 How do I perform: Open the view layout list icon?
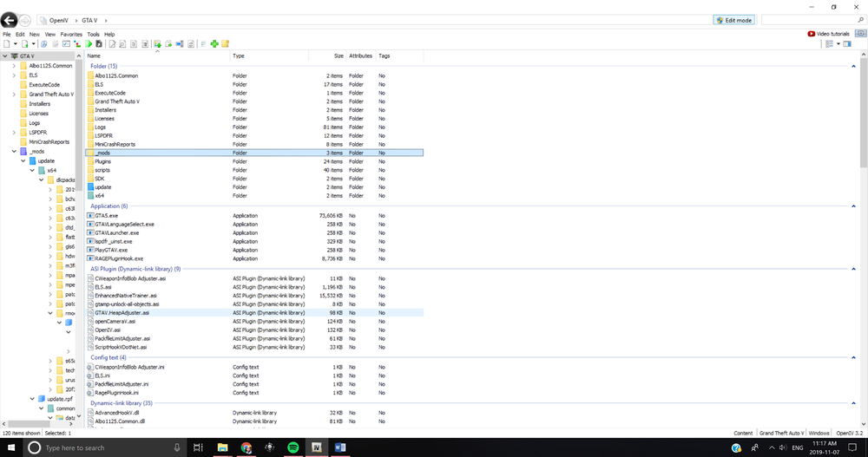(829, 43)
